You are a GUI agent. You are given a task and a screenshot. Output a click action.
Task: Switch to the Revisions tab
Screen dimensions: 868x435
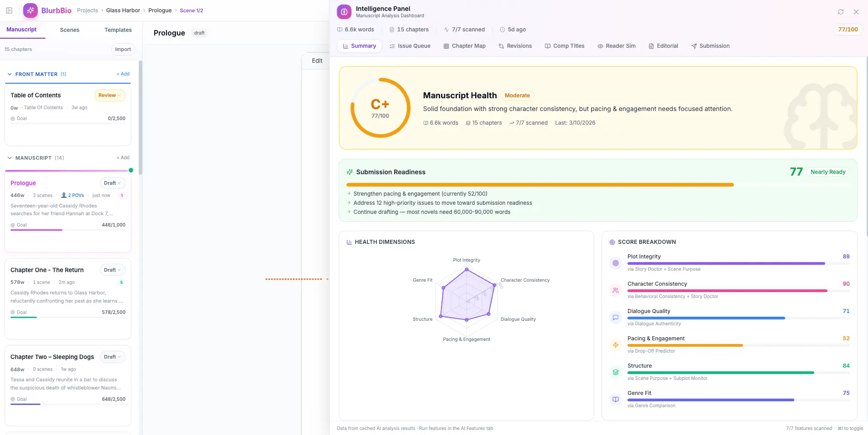click(x=515, y=46)
